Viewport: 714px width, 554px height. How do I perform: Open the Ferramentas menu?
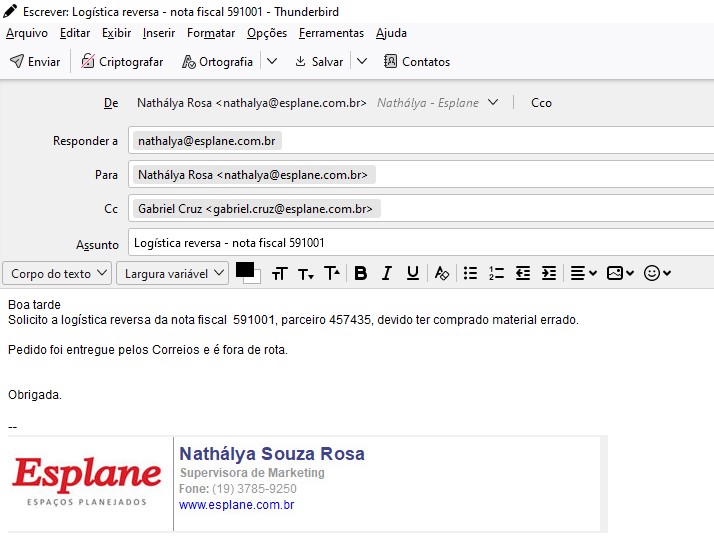(331, 33)
